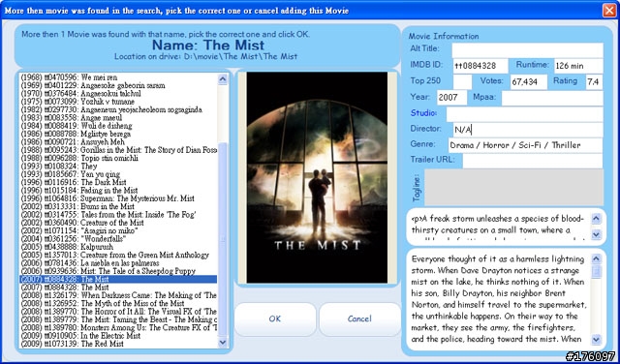
Task: Select (1993) They entry
Action: click(118, 166)
